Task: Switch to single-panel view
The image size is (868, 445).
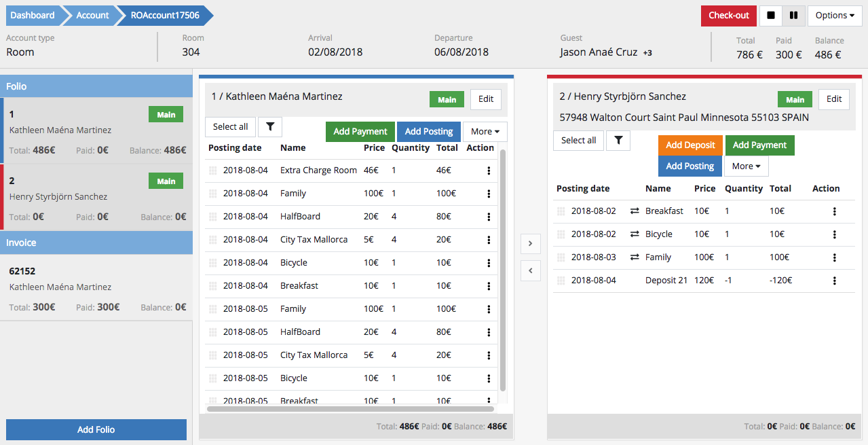Action: (x=771, y=16)
